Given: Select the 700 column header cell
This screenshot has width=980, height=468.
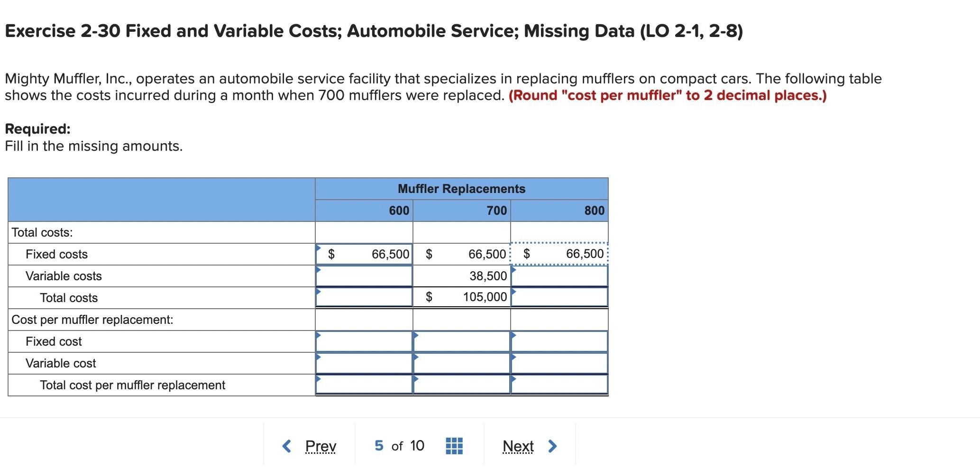Looking at the screenshot, I should (x=462, y=211).
